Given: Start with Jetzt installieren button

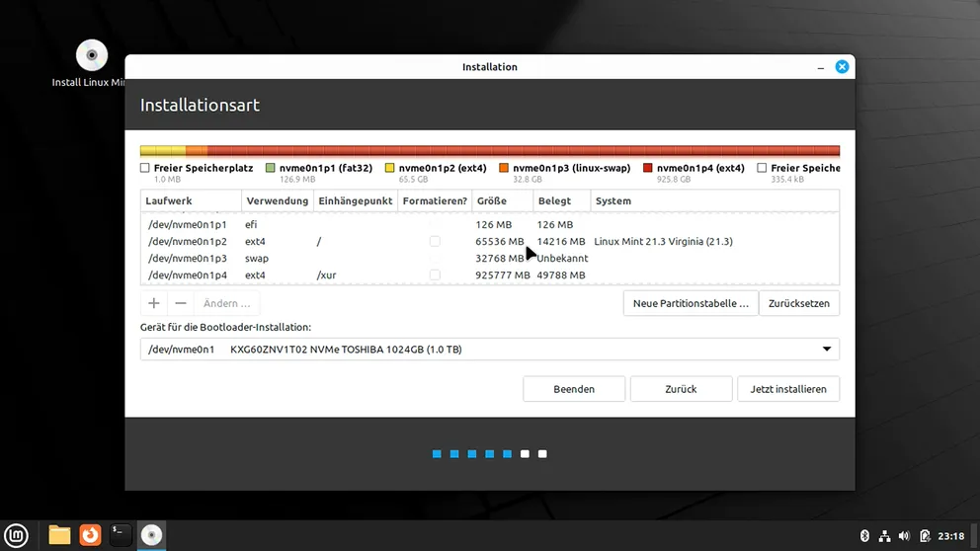Looking at the screenshot, I should point(788,389).
